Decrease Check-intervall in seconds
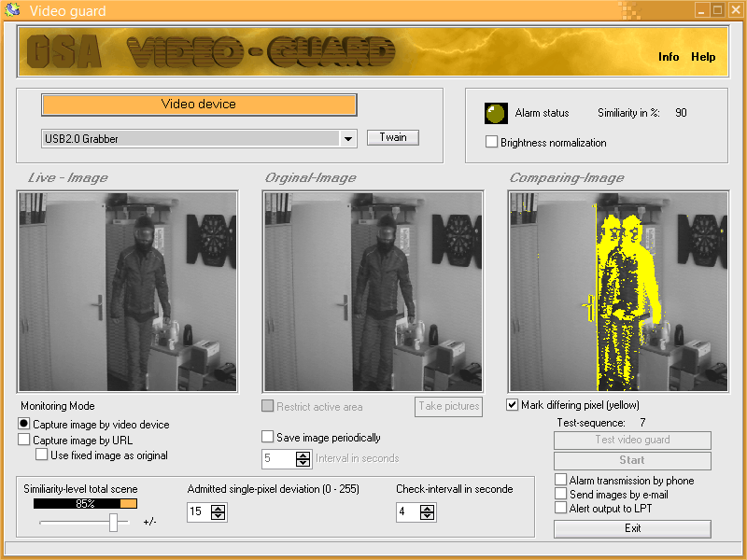The image size is (747, 560). 428,517
